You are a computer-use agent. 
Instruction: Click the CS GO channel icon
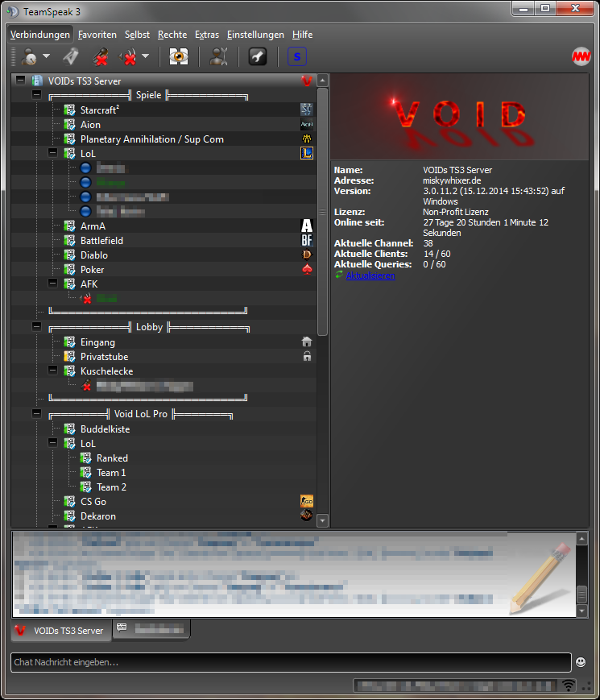pos(307,501)
